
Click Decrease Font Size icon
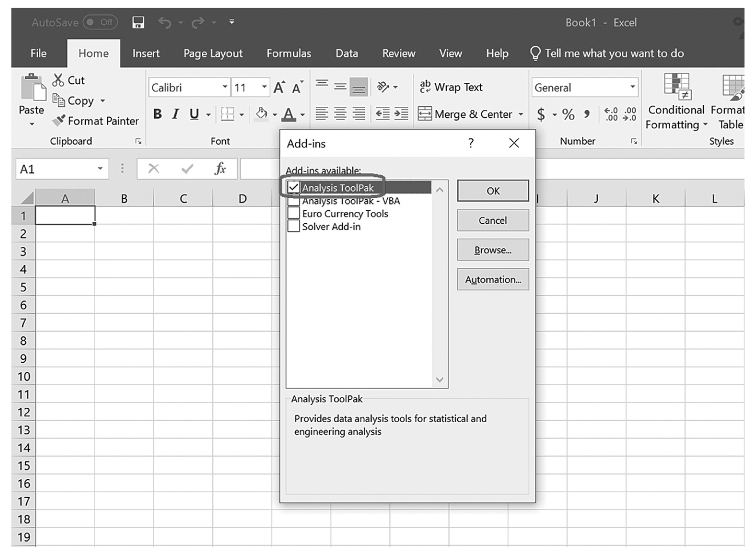297,87
